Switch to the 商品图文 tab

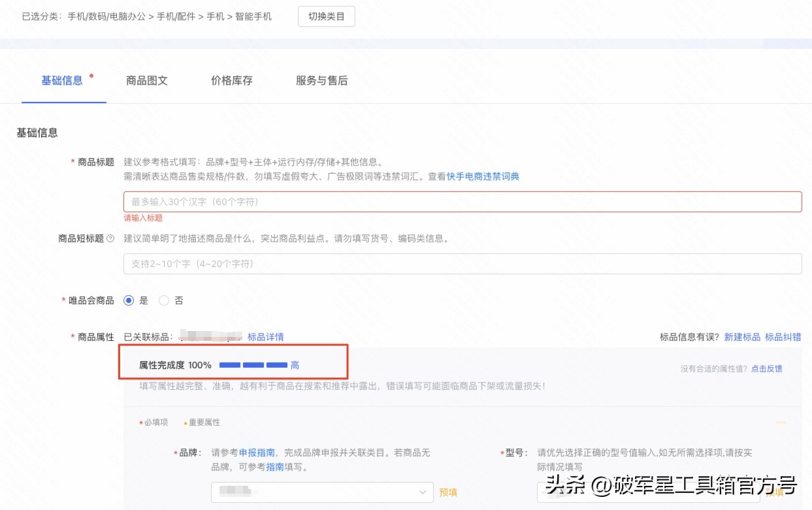point(146,80)
